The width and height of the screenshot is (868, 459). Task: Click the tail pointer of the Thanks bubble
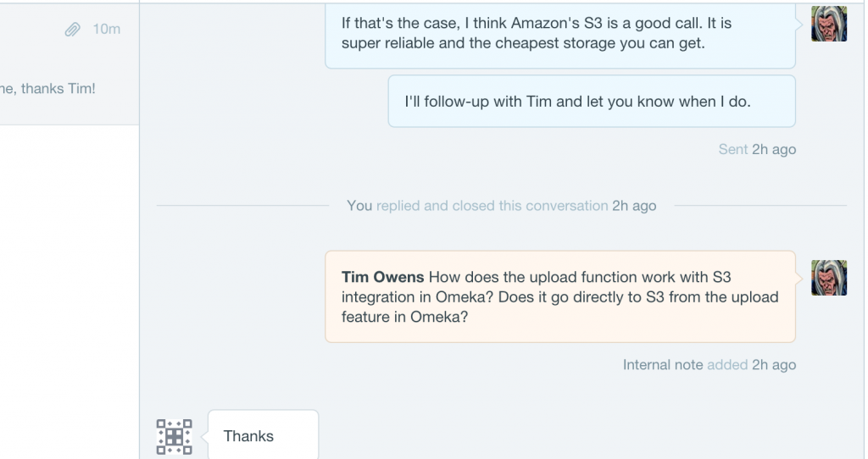pos(204,437)
